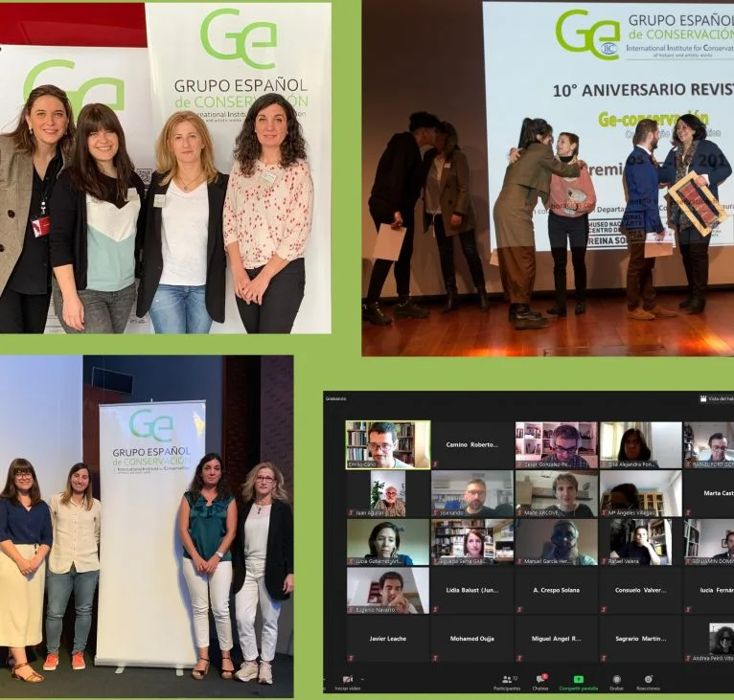The image size is (734, 700).
Task: Select Rafael Valera's video tile
Action: (641, 542)
